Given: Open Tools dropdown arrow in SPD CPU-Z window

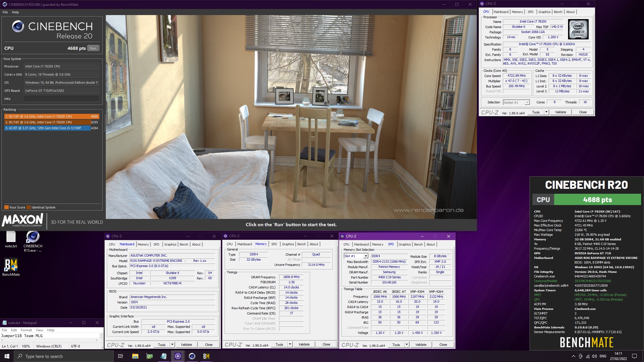Looking at the screenshot, I should point(407,345).
